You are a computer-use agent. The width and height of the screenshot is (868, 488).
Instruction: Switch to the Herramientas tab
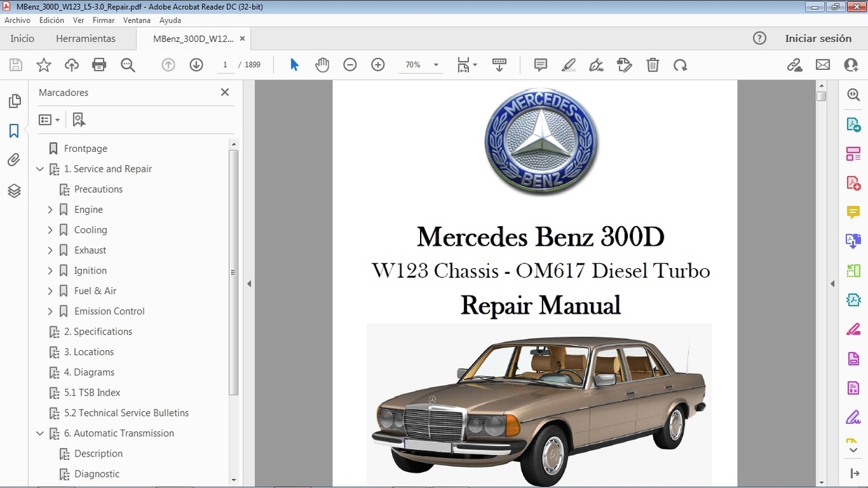(x=85, y=39)
